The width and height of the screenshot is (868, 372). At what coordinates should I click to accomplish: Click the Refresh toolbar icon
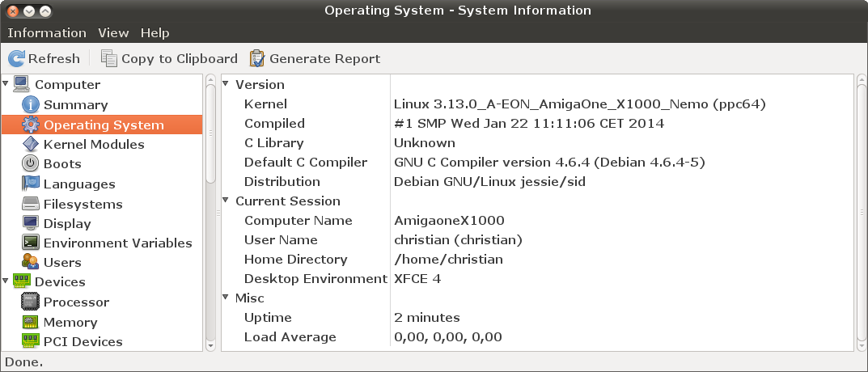coord(17,58)
